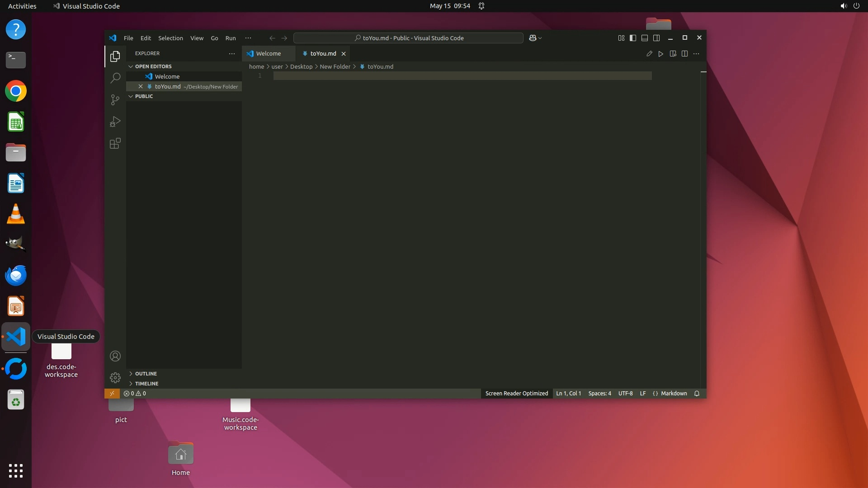Toggle the secondary side bar visibility

(656, 38)
